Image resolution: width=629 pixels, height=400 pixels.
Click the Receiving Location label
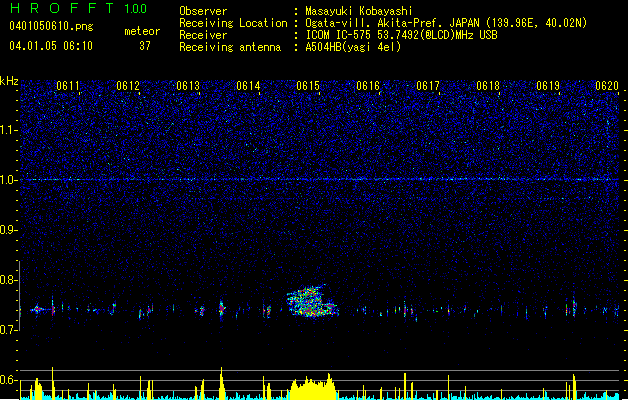tap(233, 23)
